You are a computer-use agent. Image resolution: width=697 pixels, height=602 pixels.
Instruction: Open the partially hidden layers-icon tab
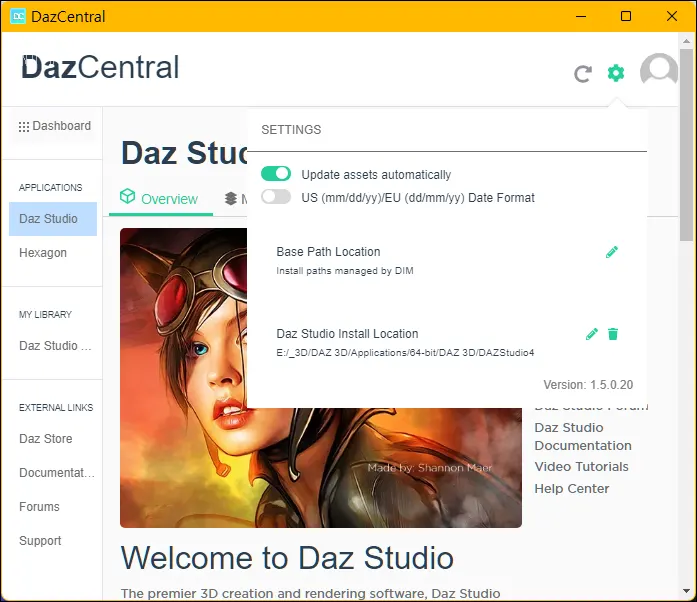point(236,198)
